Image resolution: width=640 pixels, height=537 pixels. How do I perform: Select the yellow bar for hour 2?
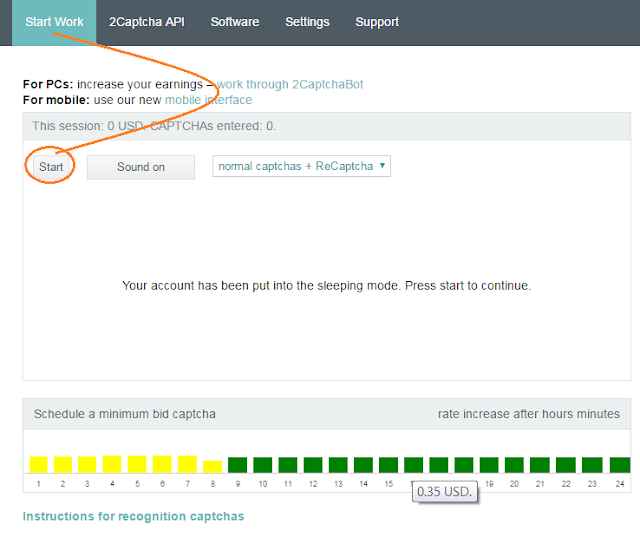click(63, 464)
